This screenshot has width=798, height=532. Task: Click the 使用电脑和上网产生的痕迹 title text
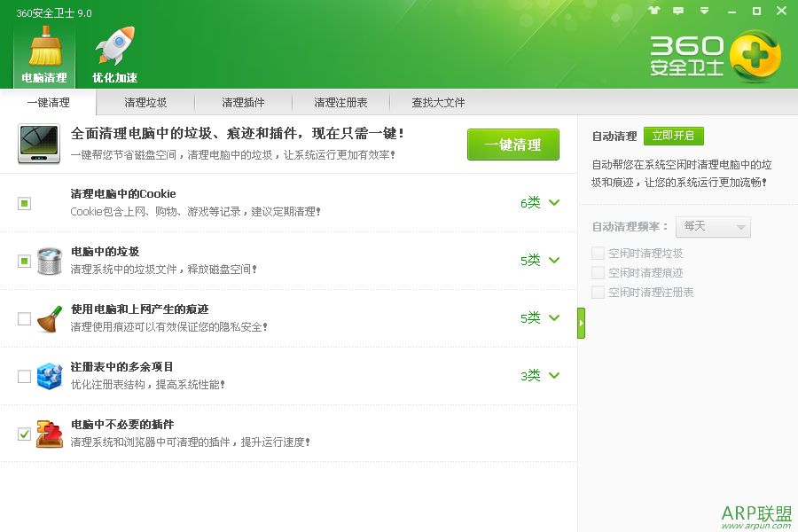coord(139,309)
